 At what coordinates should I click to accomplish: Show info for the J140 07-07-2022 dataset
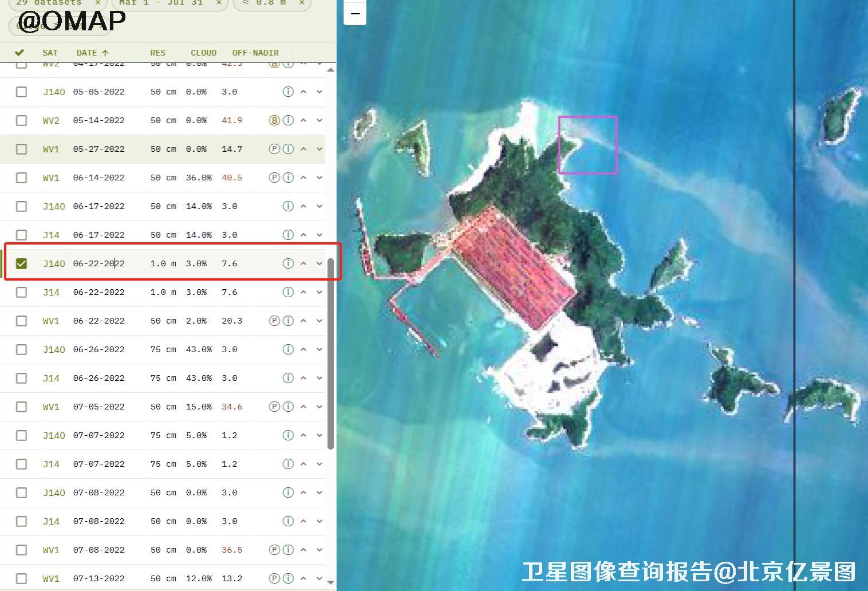click(288, 435)
